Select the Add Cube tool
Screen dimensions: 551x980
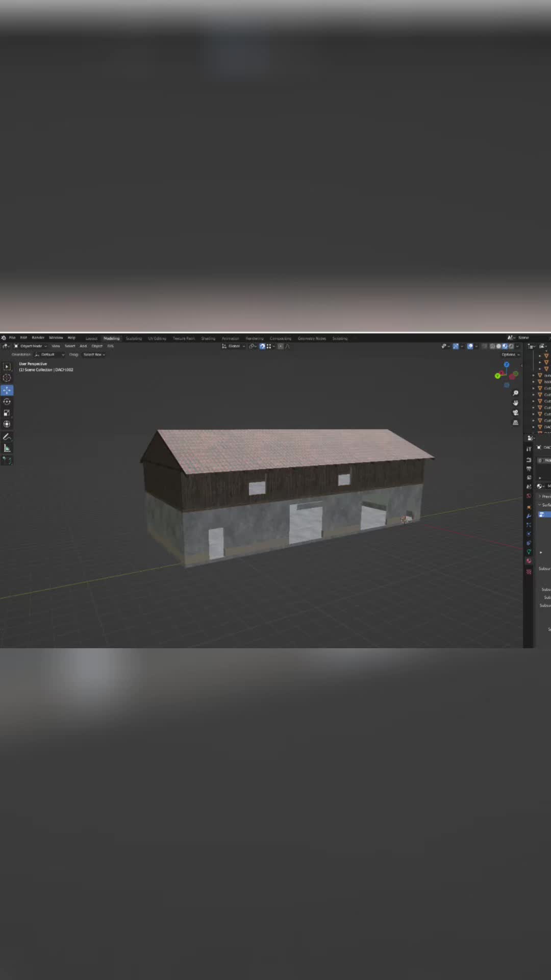pyautogui.click(x=7, y=460)
